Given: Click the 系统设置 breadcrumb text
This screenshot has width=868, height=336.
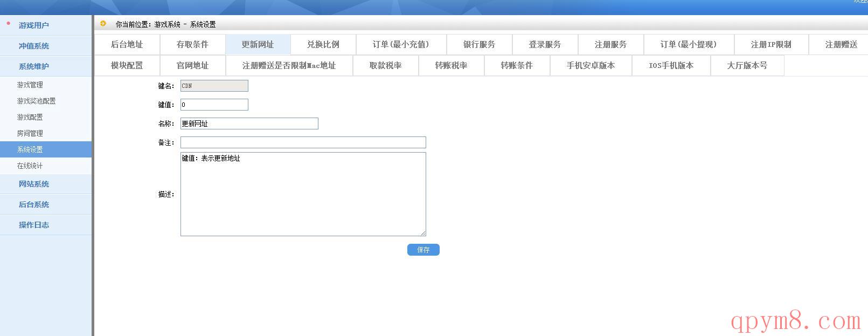Looking at the screenshot, I should 203,24.
